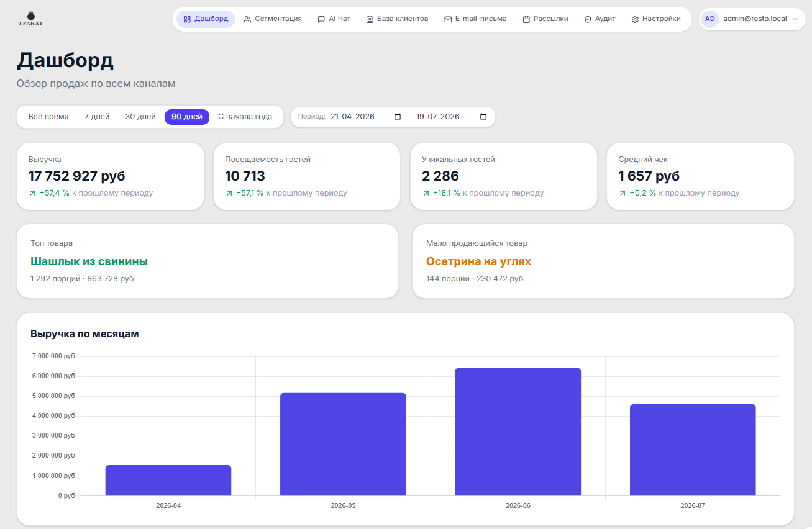The image size is (812, 529).
Task: Go to Настройки
Action: coord(656,19)
